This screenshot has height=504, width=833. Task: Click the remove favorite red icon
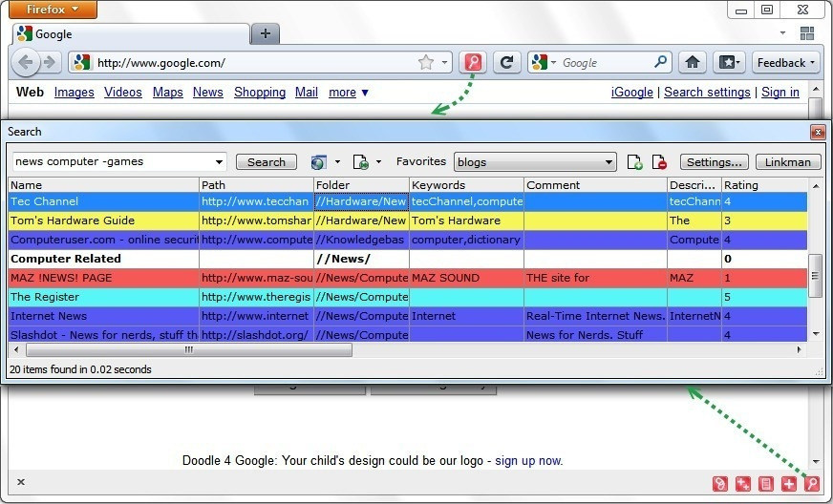click(x=658, y=162)
